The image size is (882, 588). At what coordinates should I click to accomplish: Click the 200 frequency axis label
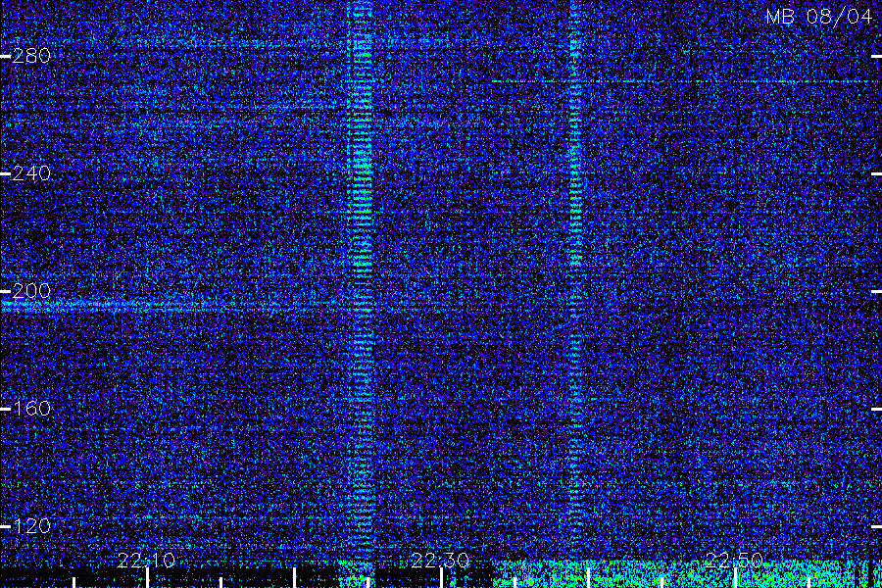[x=31, y=291]
